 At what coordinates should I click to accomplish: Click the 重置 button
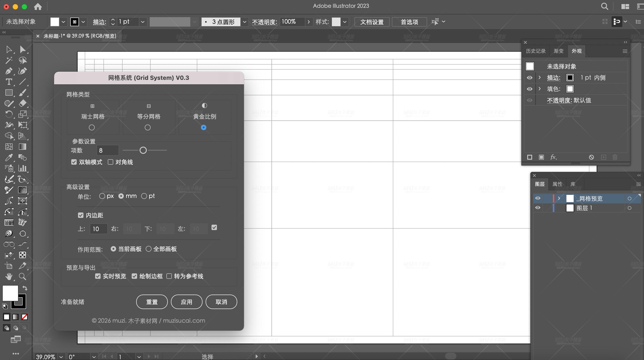152,302
